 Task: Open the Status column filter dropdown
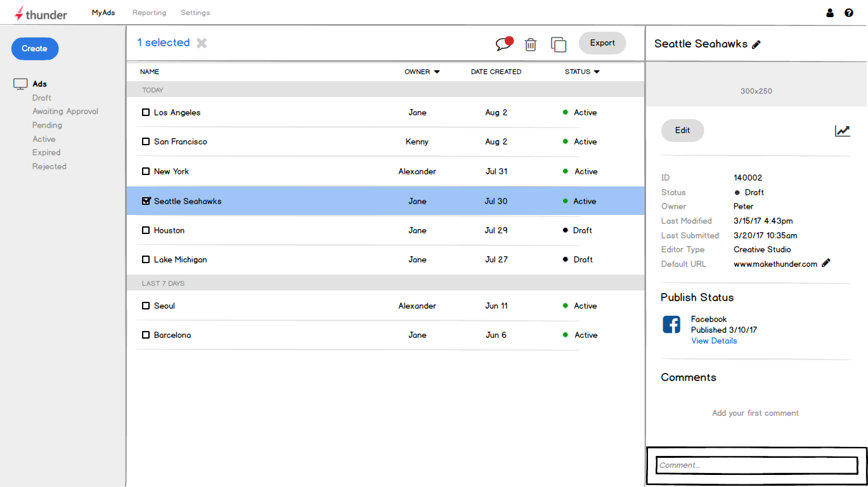pyautogui.click(x=597, y=72)
